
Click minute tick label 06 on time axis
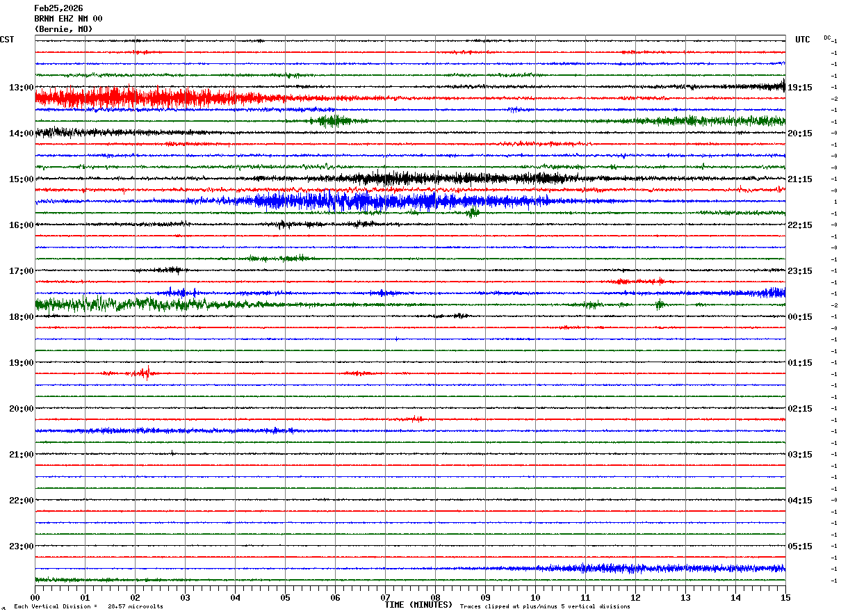[335, 597]
